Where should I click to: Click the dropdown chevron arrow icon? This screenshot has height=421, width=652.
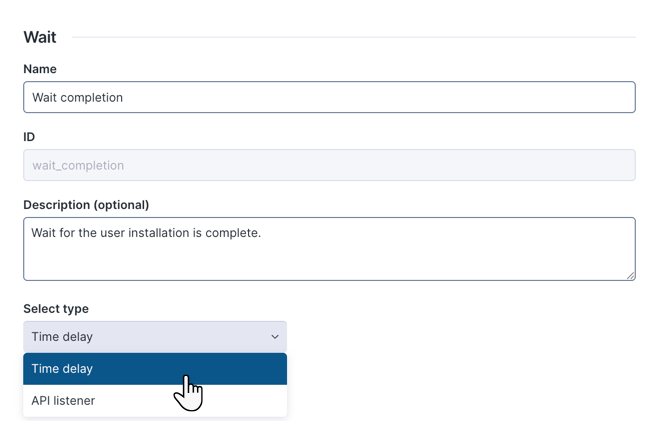[x=275, y=337]
